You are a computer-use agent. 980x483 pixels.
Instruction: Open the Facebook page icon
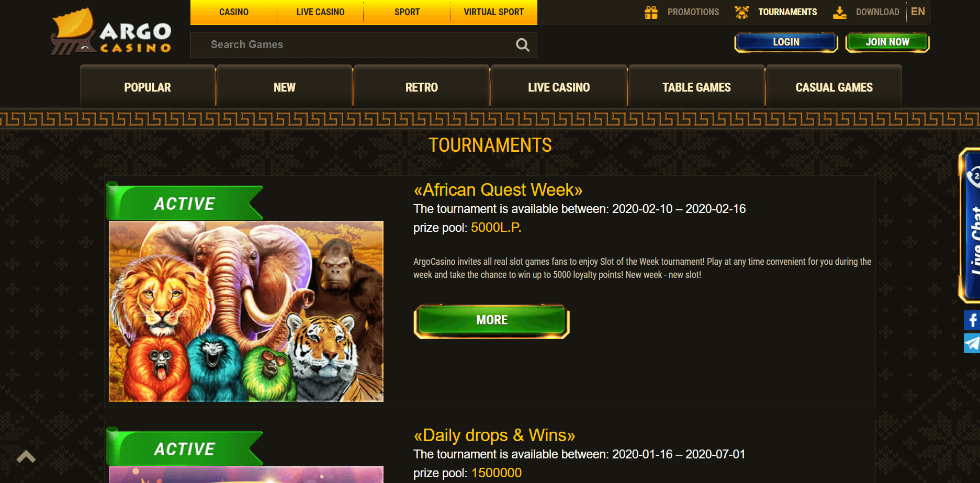972,320
